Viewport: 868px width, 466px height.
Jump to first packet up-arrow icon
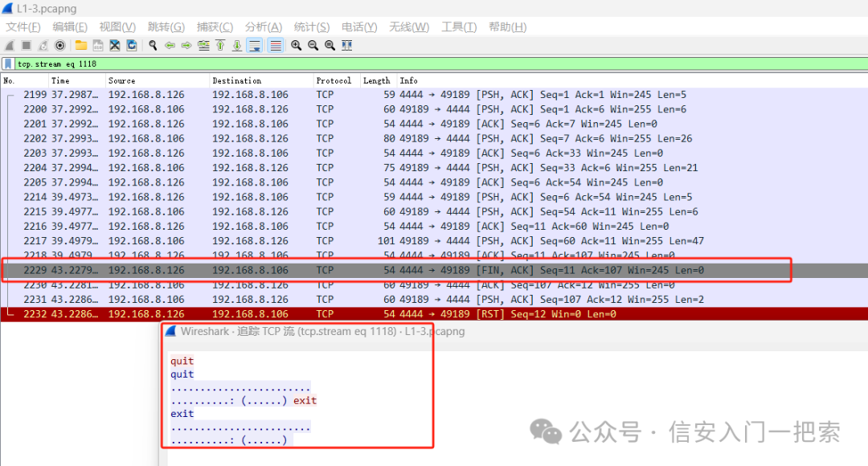click(x=220, y=45)
